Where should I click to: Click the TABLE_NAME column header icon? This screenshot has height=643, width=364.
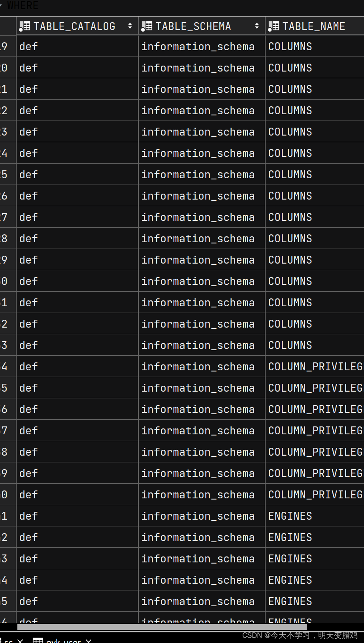click(x=273, y=26)
